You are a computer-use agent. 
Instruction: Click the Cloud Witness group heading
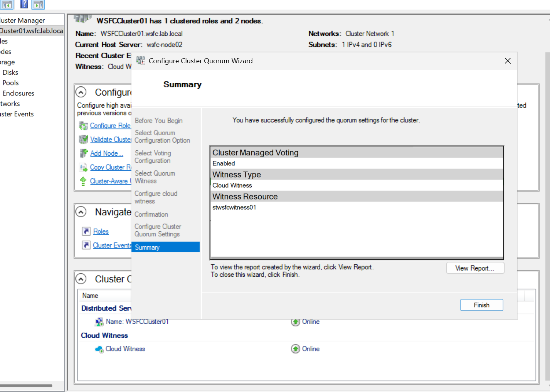pos(104,335)
